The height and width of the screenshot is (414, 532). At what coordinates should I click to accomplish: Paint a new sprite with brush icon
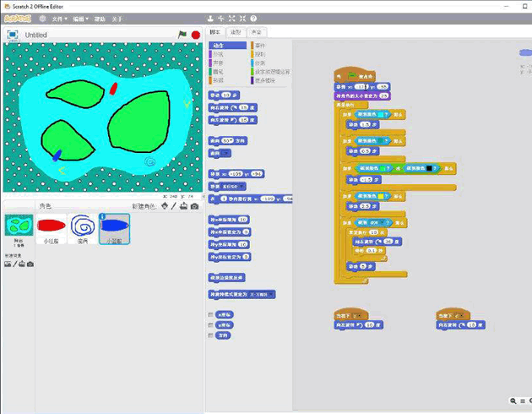[x=174, y=205]
